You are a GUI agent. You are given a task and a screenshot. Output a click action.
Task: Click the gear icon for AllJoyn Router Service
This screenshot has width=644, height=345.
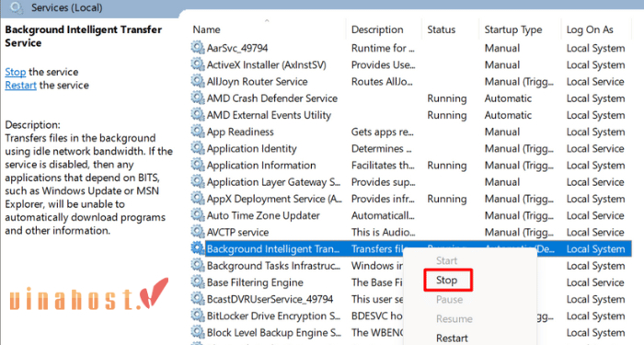click(x=198, y=81)
